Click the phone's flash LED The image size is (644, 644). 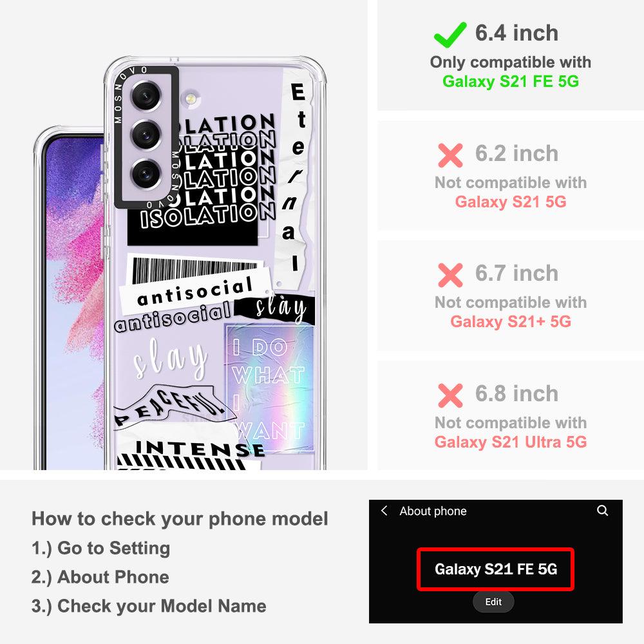[190, 99]
